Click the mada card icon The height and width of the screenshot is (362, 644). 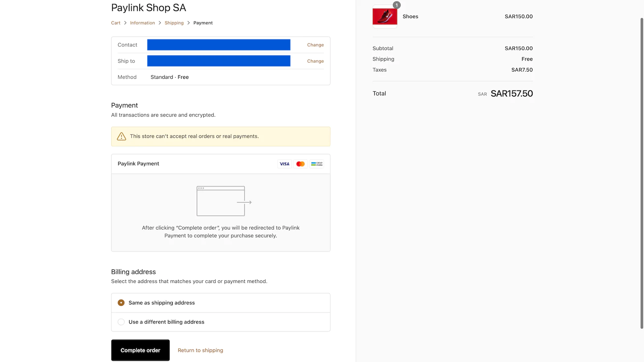pos(317,164)
